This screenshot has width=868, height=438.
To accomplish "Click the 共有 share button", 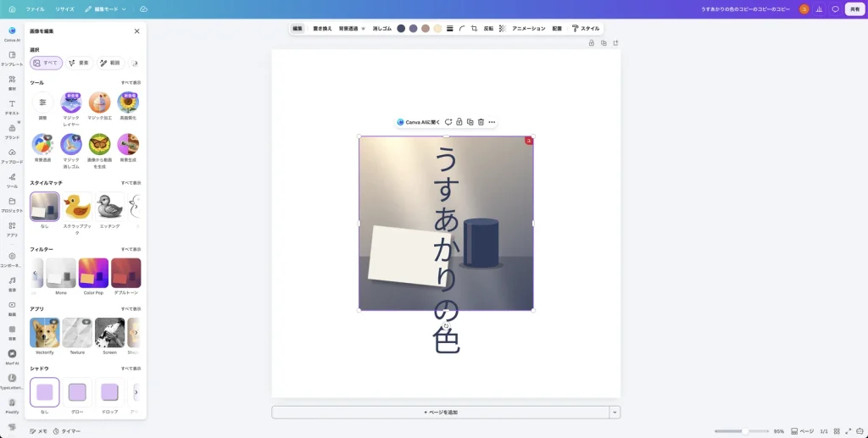I will [x=855, y=9].
